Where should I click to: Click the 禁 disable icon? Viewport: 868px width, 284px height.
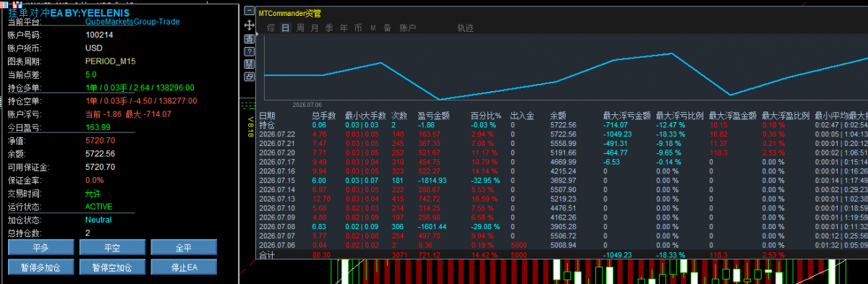click(249, 64)
